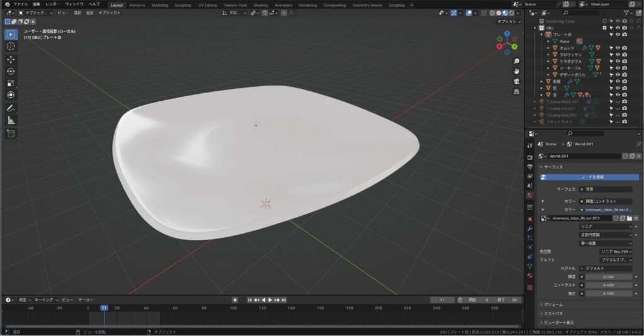Open the Object Data properties tab
This screenshot has width=644, height=336.
[x=530, y=266]
